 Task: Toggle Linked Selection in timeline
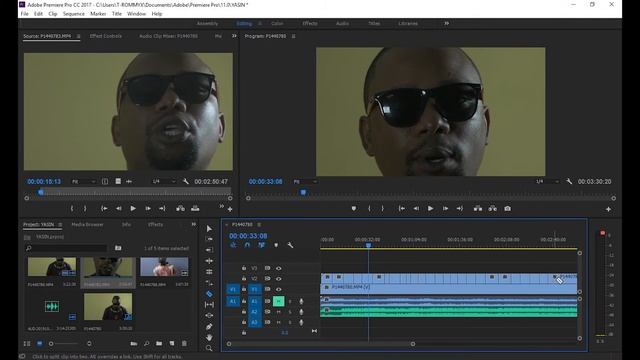coord(261,245)
